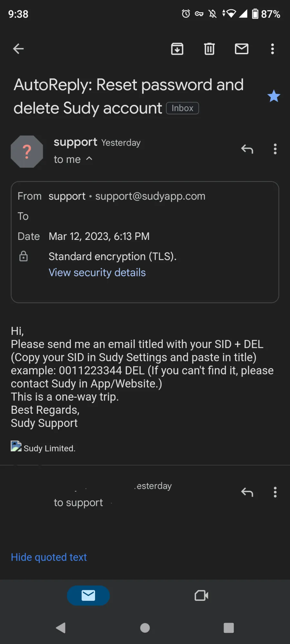Switch to the Mail tab
290x644 pixels.
pos(88,595)
